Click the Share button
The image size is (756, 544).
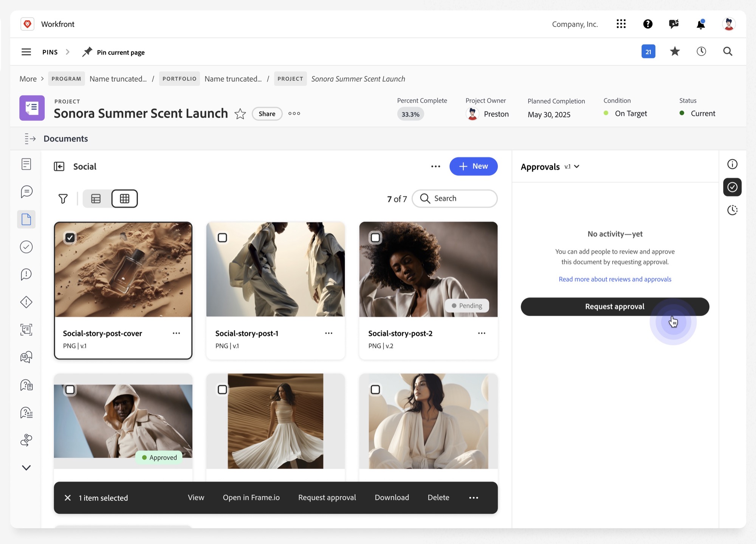tap(267, 114)
